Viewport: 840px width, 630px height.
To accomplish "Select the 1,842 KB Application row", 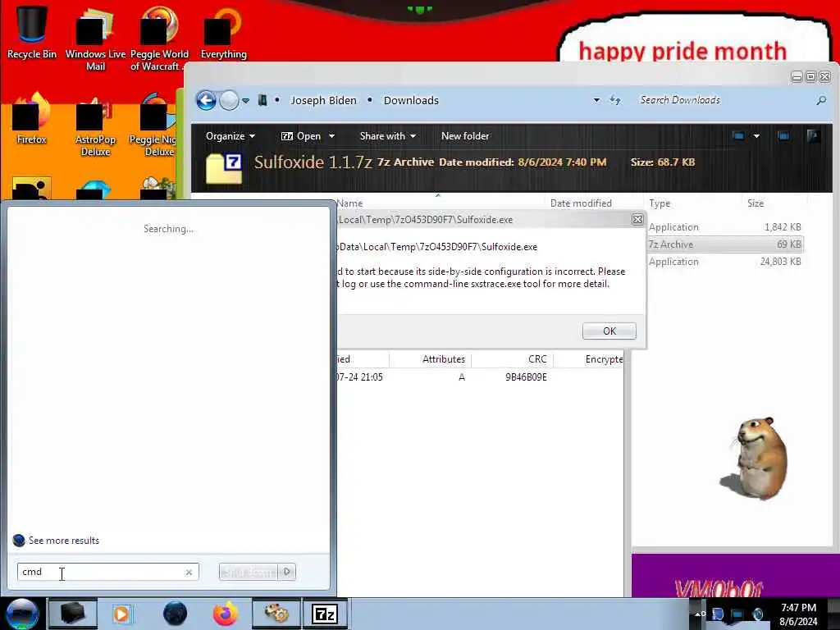I will [725, 227].
